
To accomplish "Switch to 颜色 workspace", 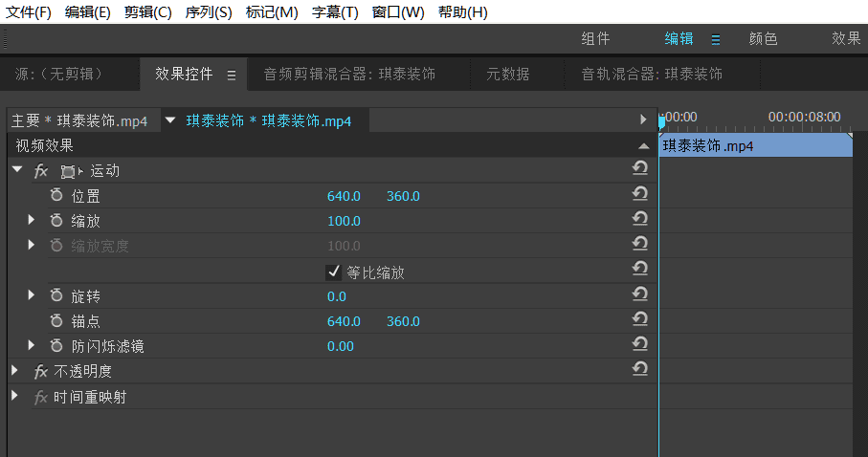I will pyautogui.click(x=763, y=39).
